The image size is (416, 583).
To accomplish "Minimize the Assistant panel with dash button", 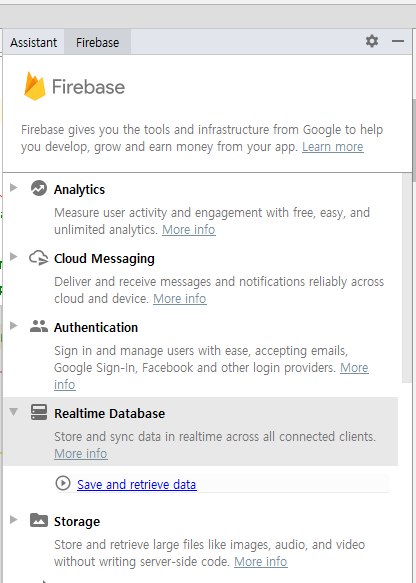I will 398,41.
